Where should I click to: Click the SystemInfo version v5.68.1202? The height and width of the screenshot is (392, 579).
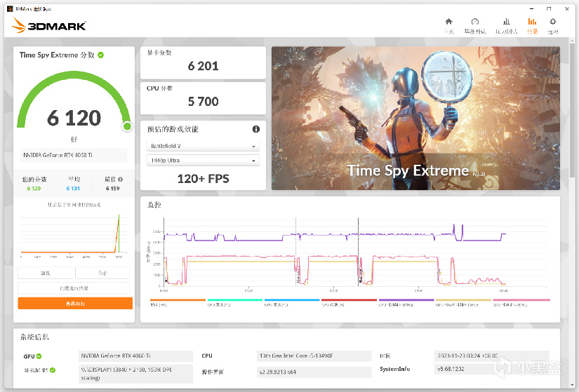[492, 369]
